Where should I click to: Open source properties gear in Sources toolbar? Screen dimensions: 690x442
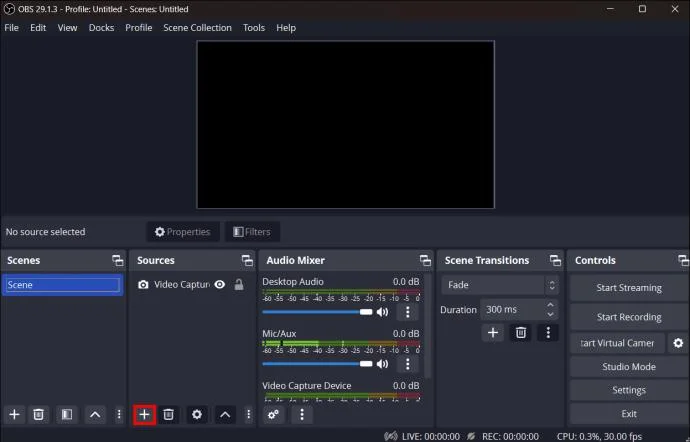click(x=197, y=415)
